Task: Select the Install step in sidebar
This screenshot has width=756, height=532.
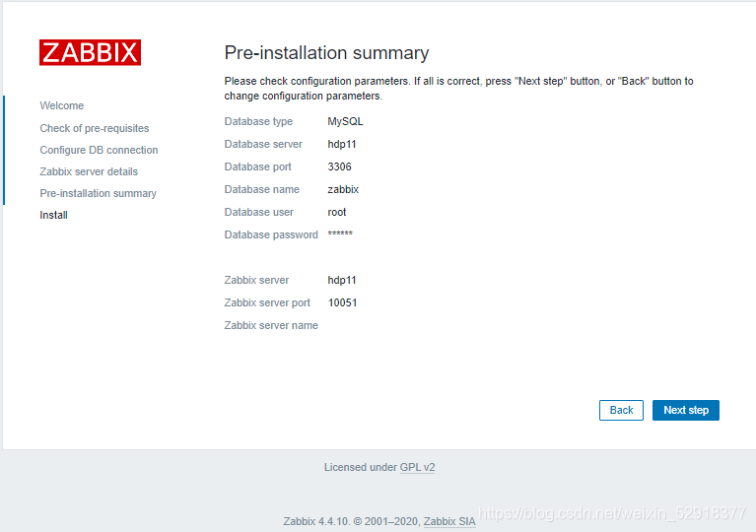Action: 53,215
